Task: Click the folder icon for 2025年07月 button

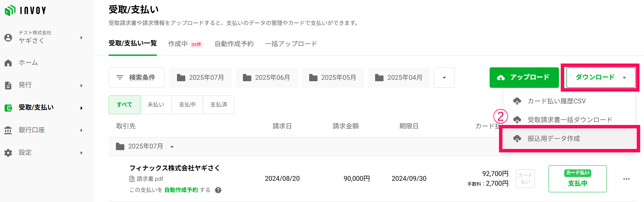Action: coord(181,77)
